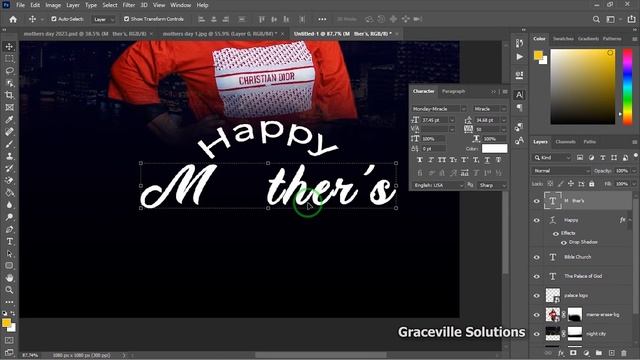The width and height of the screenshot is (640, 360).
Task: Select the Eyedropper tool
Action: pos(9,120)
